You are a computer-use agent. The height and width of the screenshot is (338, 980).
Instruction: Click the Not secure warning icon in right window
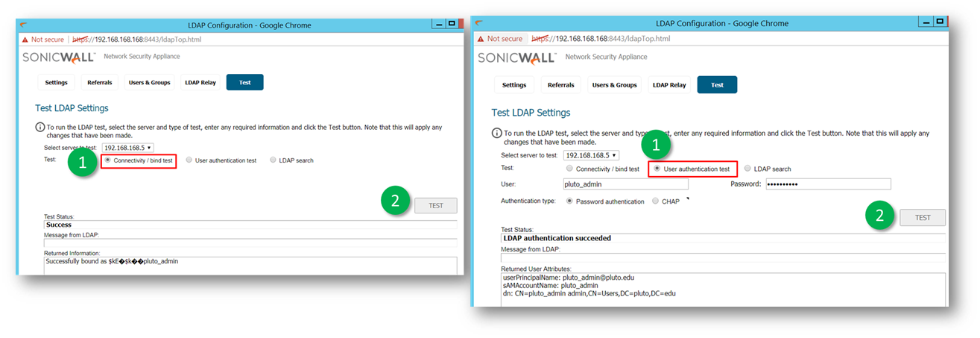click(x=481, y=39)
